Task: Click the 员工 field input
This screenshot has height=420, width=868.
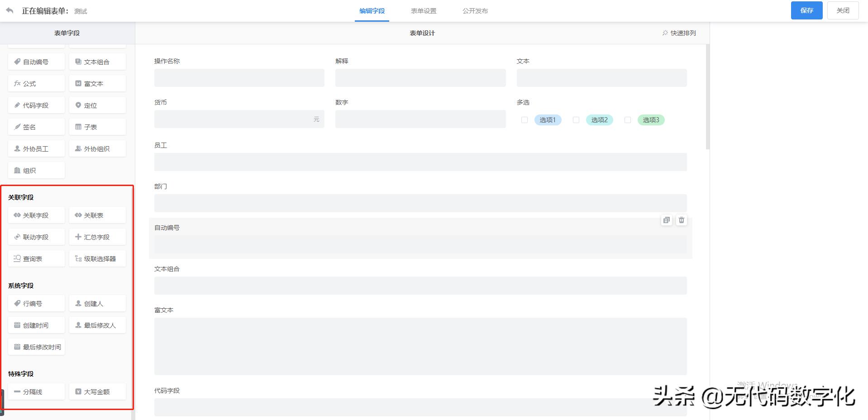Action: (420, 162)
